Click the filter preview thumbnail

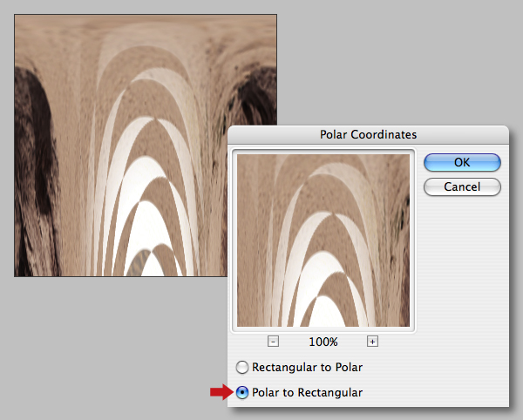323,240
